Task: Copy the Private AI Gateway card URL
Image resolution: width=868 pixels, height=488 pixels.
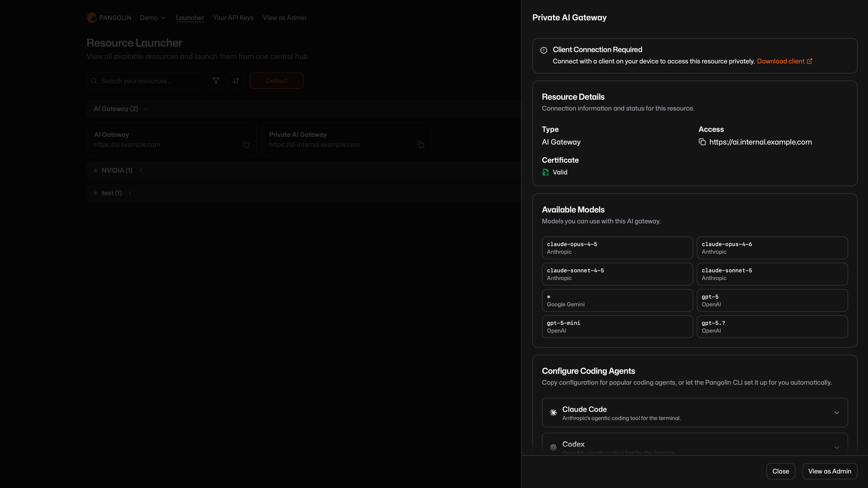Action: coord(420,145)
